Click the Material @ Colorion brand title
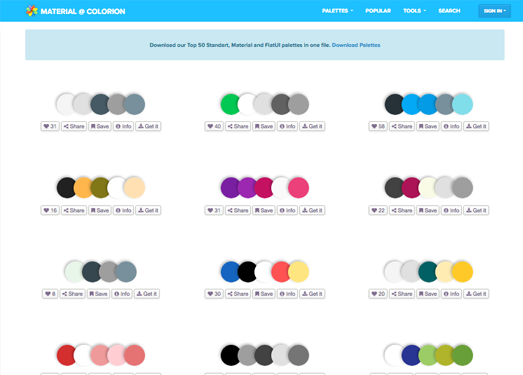 [x=83, y=11]
